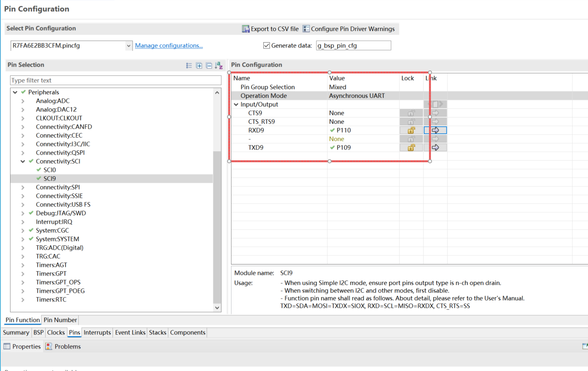Click the link arrow for RXD9

click(x=435, y=130)
